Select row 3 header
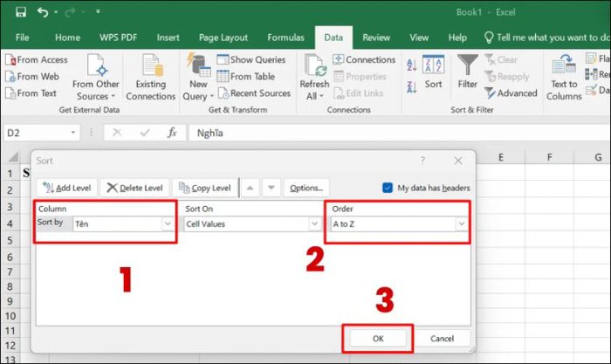611x364 pixels. pyautogui.click(x=10, y=207)
